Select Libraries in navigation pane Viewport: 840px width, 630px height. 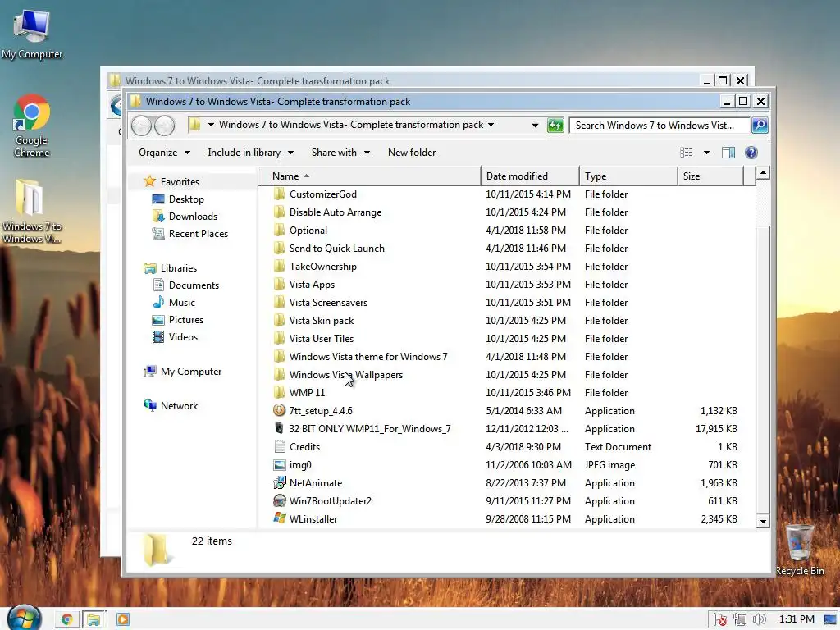178,268
